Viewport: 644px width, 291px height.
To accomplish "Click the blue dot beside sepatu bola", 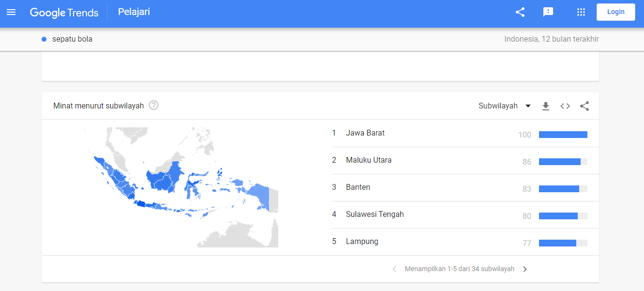I will point(44,39).
